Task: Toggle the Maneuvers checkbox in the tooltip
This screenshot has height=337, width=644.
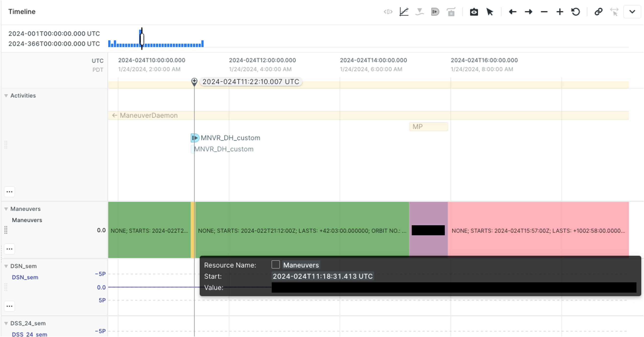Action: (x=275, y=265)
